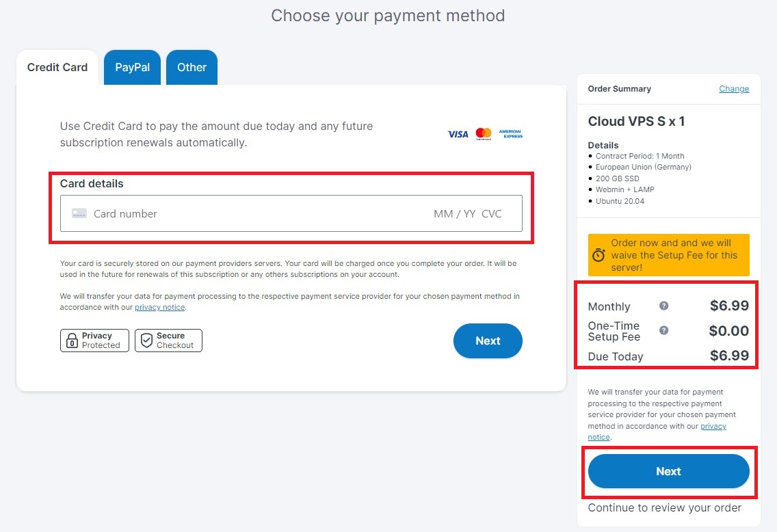The width and height of the screenshot is (777, 532).
Task: Click the padlock Privacy Protected badge
Action: point(94,341)
